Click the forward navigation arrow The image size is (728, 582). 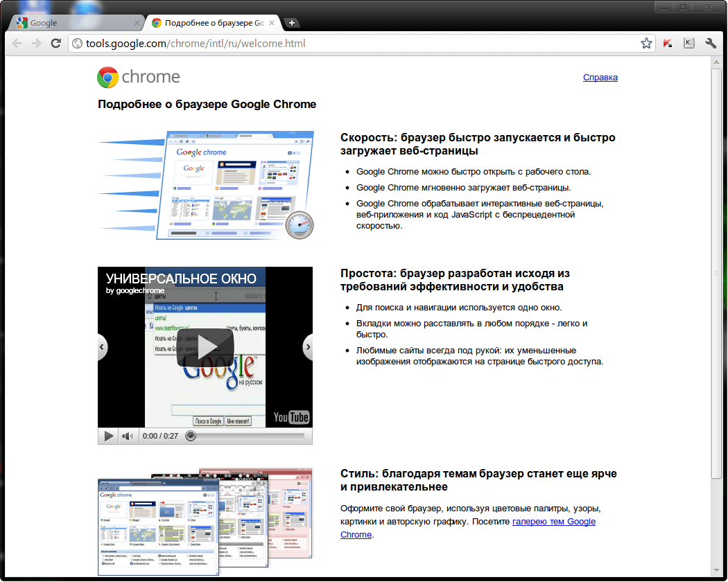click(x=36, y=42)
